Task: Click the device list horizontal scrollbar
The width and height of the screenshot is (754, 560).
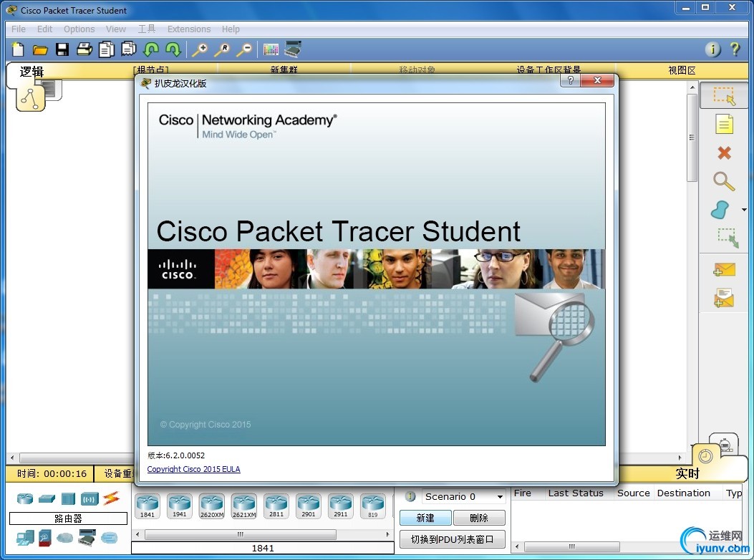Action: pyautogui.click(x=241, y=534)
